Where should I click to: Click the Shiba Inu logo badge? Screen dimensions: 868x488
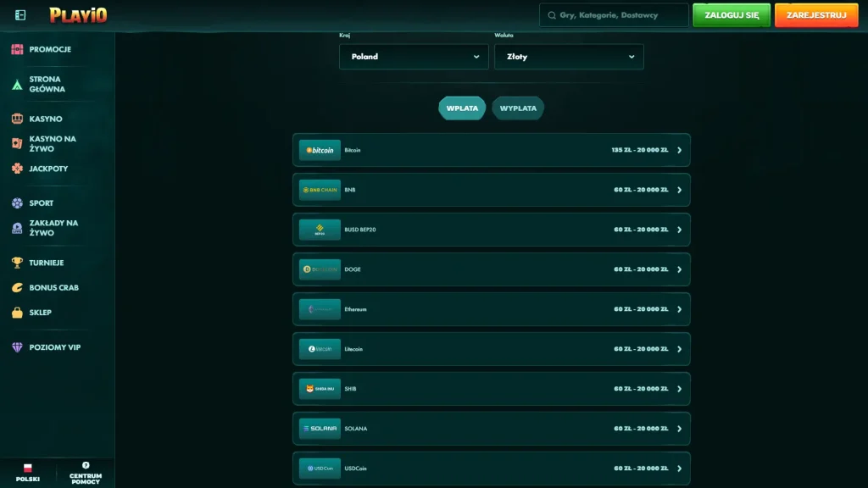320,389
